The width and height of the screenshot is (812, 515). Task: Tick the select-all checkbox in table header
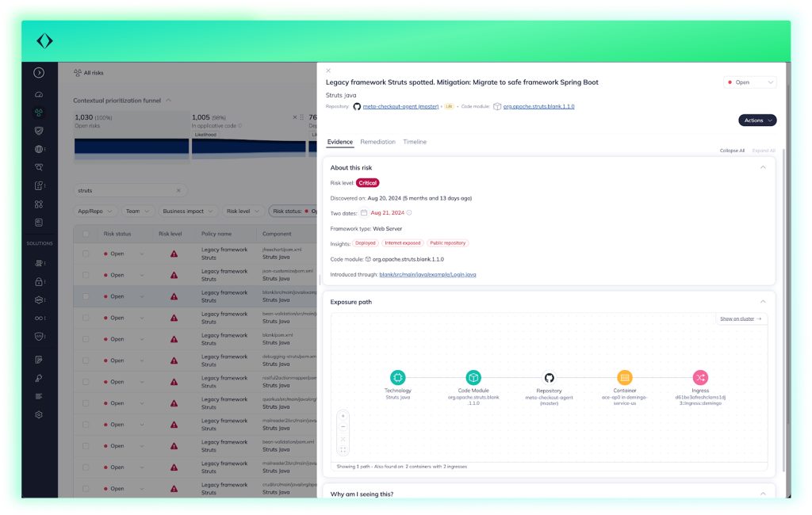[x=86, y=235]
